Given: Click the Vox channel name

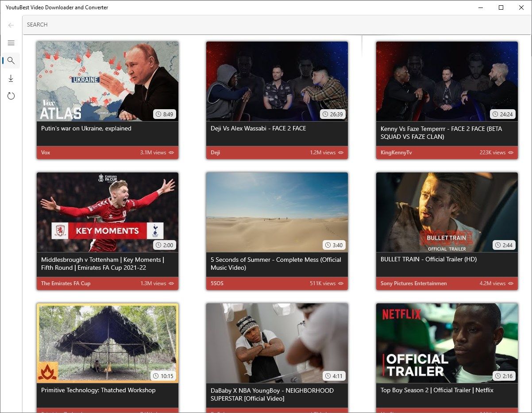Looking at the screenshot, I should (46, 153).
